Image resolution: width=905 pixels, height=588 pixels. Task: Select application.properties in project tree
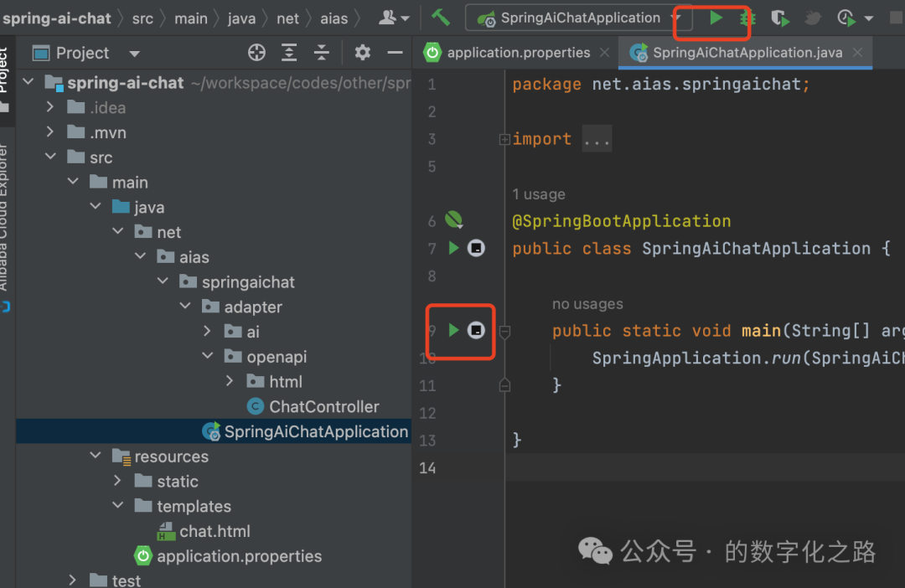tap(228, 555)
